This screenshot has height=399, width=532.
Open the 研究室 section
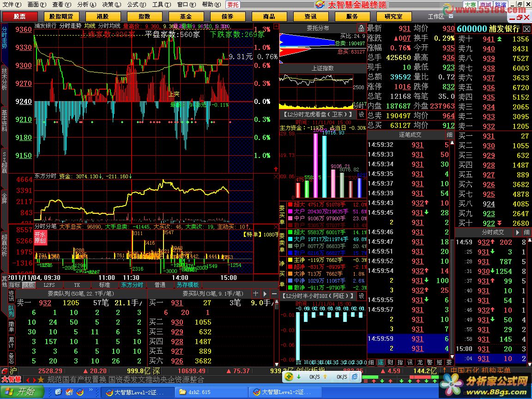point(393,16)
